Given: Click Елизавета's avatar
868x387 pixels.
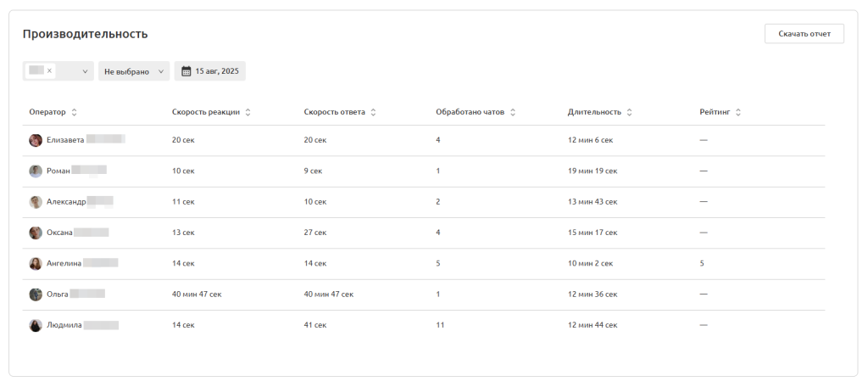Looking at the screenshot, I should pyautogui.click(x=36, y=140).
